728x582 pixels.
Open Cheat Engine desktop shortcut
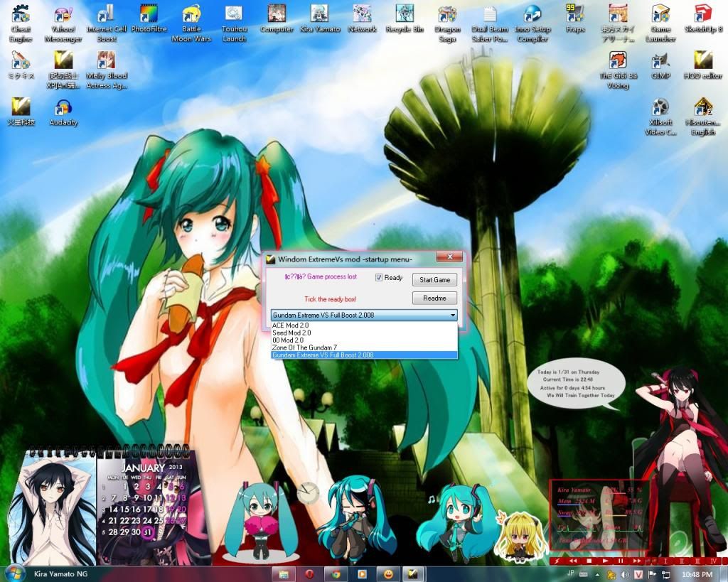(x=21, y=24)
